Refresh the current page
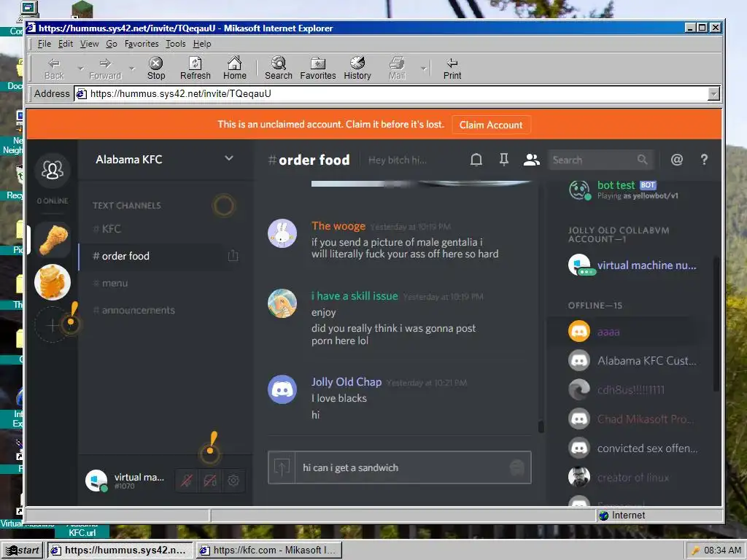 [196, 69]
